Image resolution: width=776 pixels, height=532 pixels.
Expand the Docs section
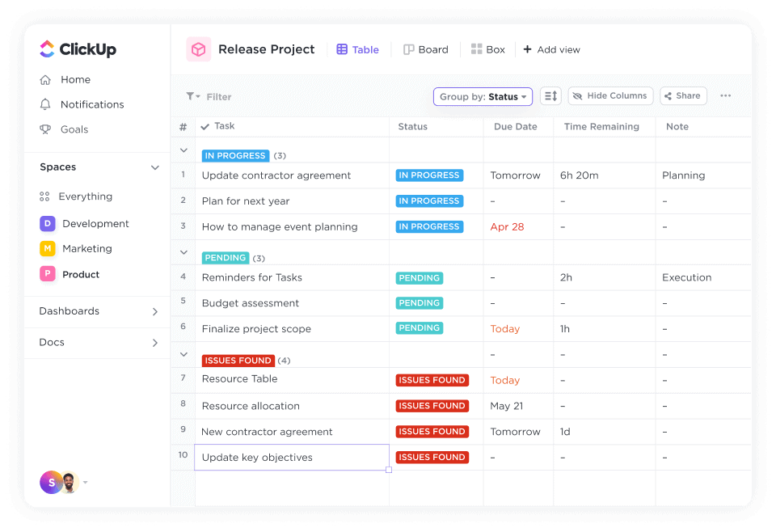pos(155,343)
